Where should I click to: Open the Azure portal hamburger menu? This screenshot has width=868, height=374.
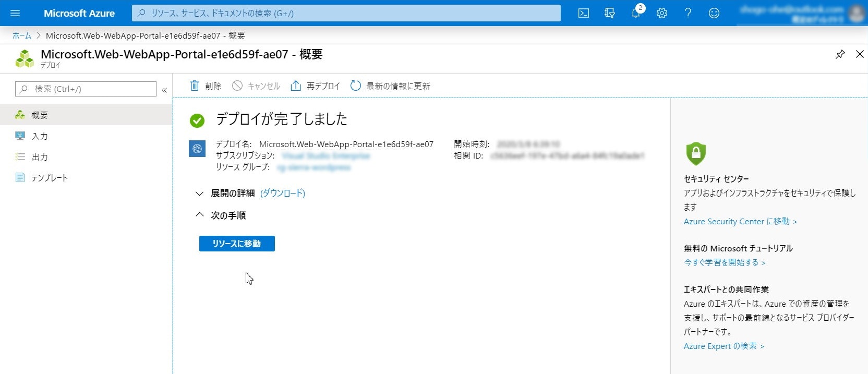[15, 13]
